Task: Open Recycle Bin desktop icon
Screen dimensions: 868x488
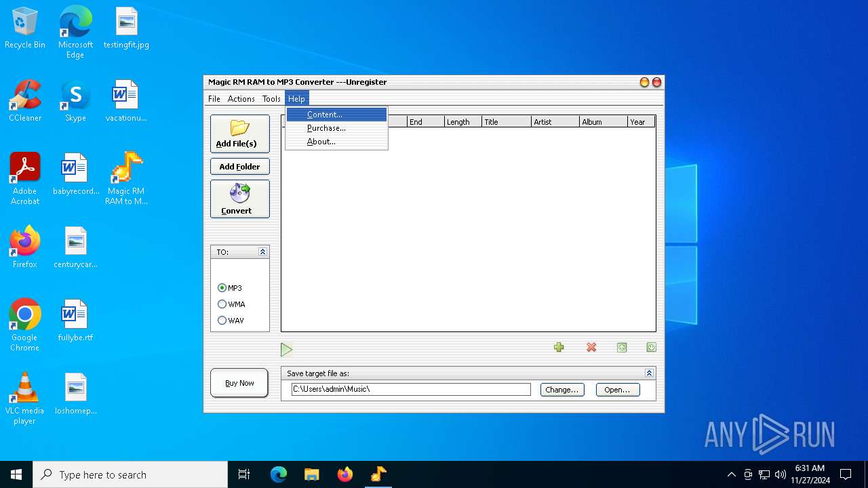Action: pyautogui.click(x=25, y=28)
